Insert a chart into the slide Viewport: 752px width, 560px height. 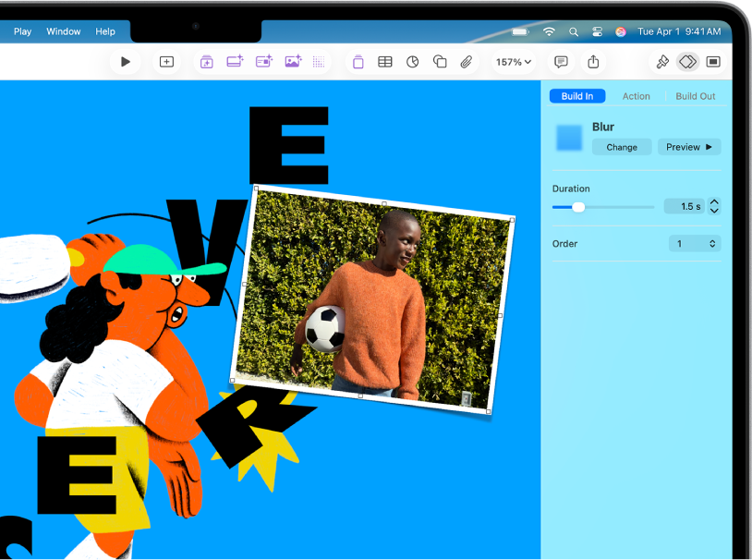pyautogui.click(x=412, y=61)
